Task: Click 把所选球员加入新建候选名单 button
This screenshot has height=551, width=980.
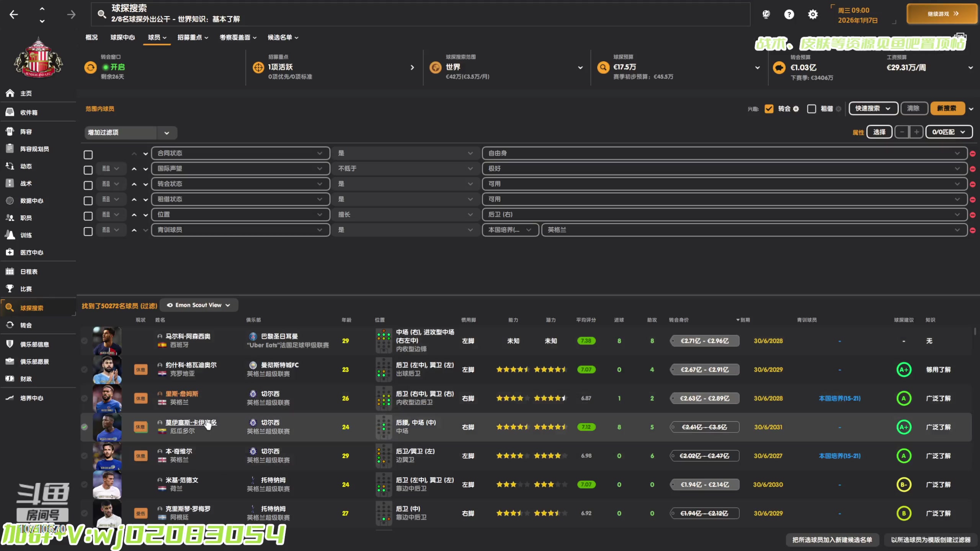Action: [x=832, y=540]
